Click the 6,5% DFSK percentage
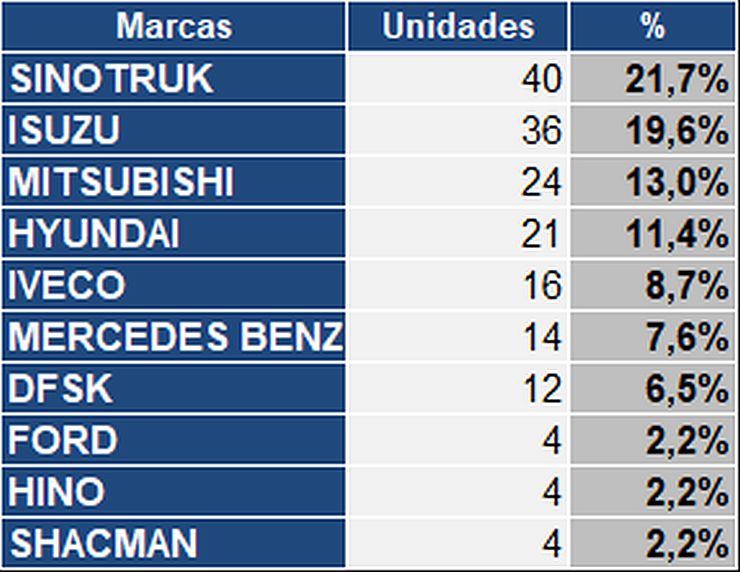Image resolution: width=740 pixels, height=572 pixels. pos(684,389)
